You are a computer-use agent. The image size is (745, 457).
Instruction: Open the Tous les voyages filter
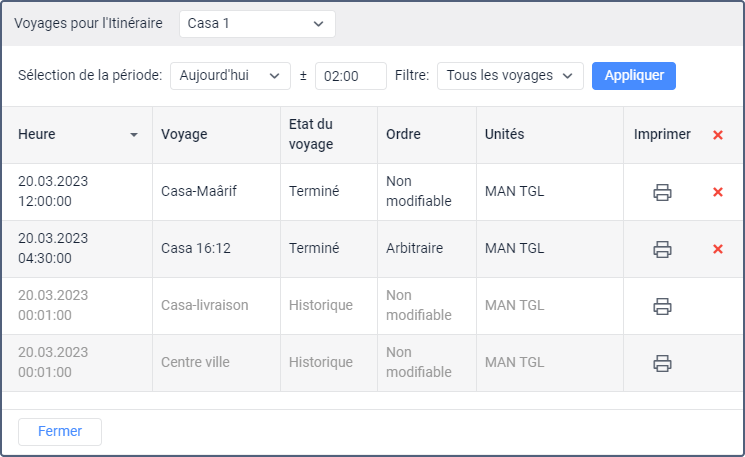coord(510,76)
